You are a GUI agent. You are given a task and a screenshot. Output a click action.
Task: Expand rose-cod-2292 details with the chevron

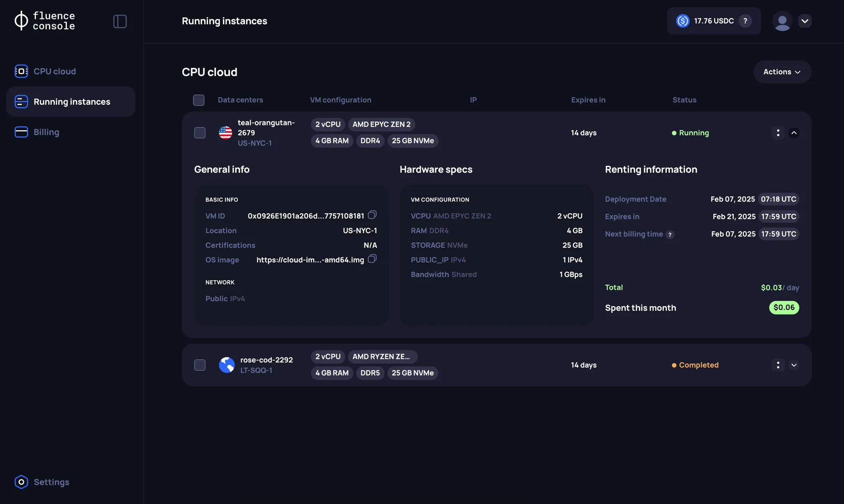[x=794, y=365]
